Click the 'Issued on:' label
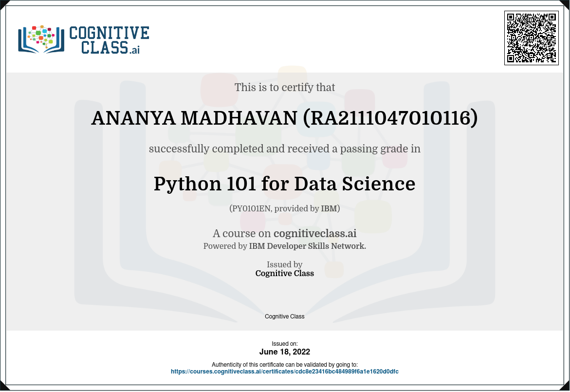This screenshot has width=570, height=392. coord(284,344)
